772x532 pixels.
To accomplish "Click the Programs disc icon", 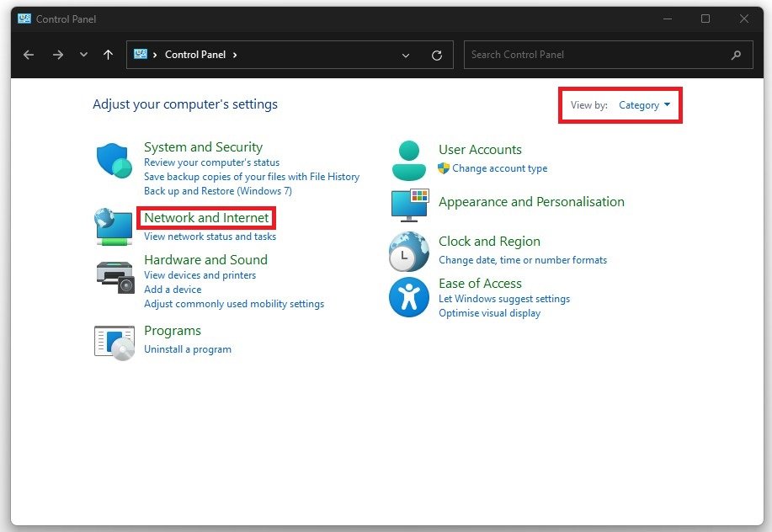I will (114, 342).
